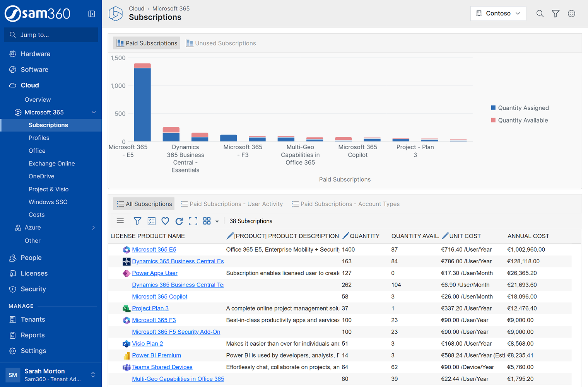Image resolution: width=588 pixels, height=387 pixels.
Task: Edit the Unit Cost column pencil
Action: pyautogui.click(x=445, y=236)
